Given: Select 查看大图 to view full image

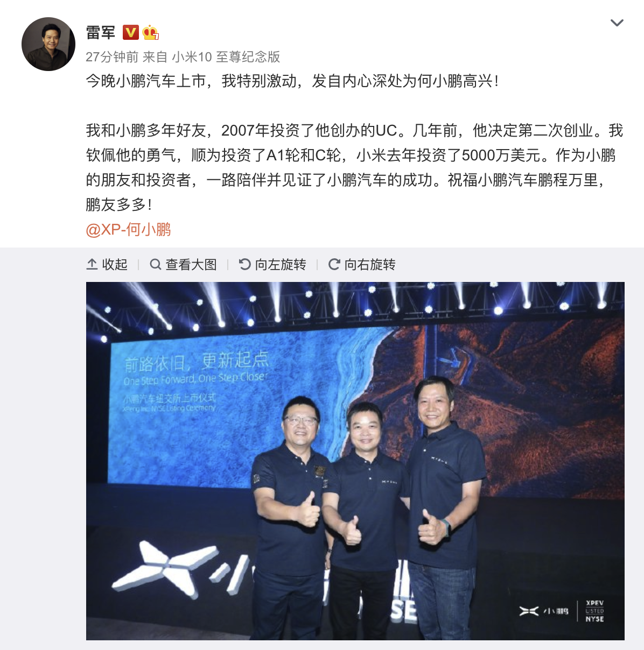Looking at the screenshot, I should click(x=184, y=264).
